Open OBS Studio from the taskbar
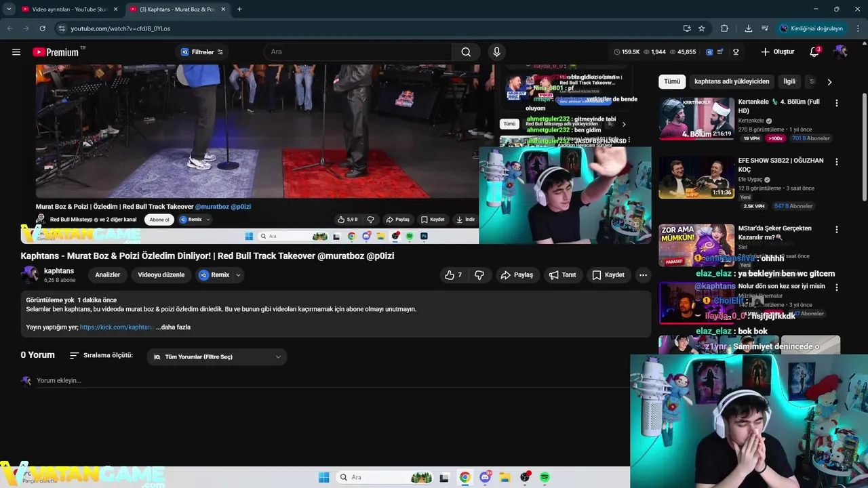 525,477
